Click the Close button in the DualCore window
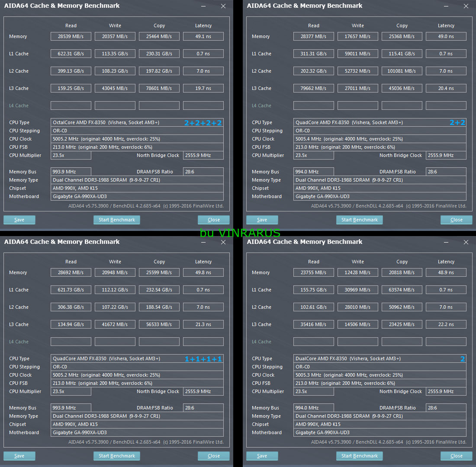 (x=456, y=456)
